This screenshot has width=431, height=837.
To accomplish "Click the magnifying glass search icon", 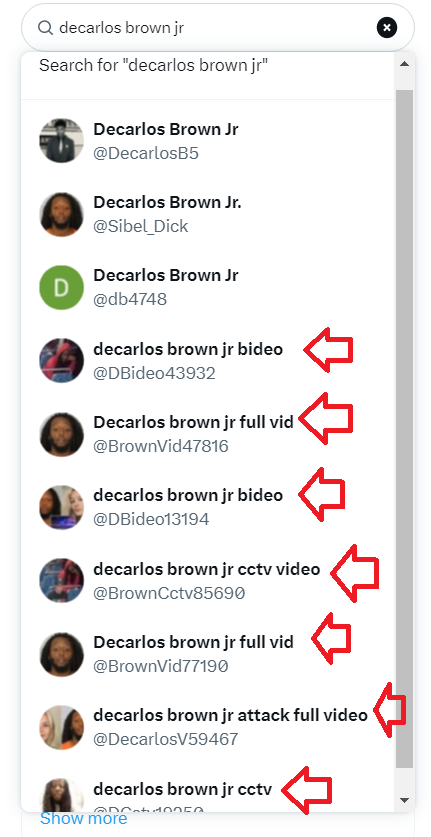I will (x=46, y=28).
